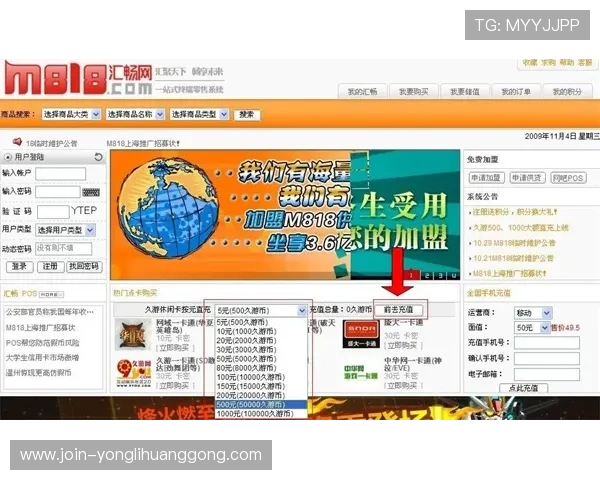Screen dimensions: 600x480
Task: Click the 网吧POS button
Action: point(568,178)
